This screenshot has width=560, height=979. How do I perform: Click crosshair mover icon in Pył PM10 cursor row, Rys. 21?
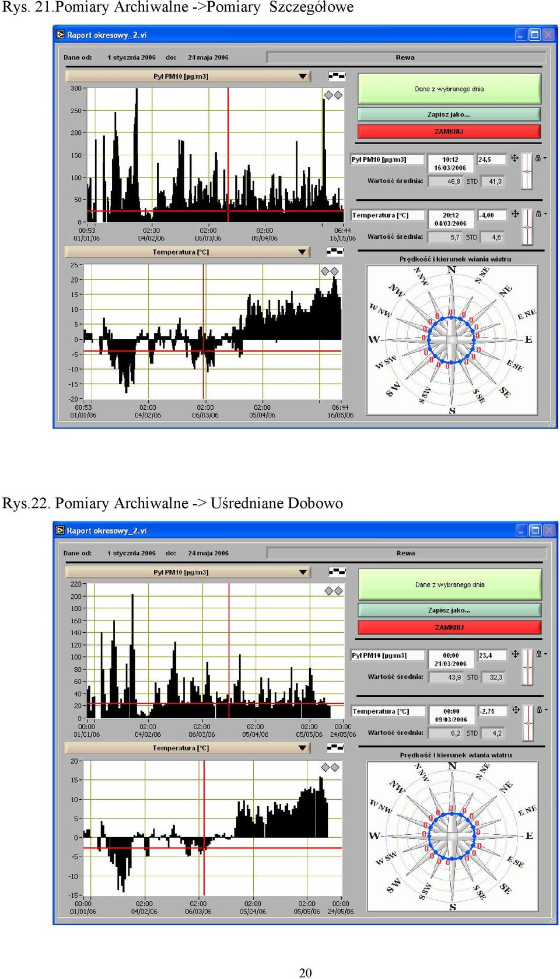click(x=514, y=158)
